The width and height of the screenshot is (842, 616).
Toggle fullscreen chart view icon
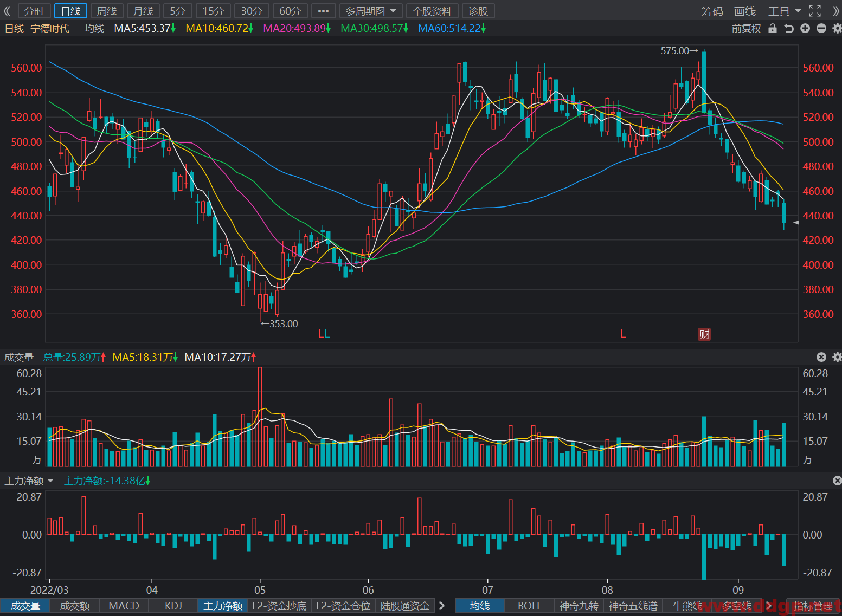coord(815,11)
